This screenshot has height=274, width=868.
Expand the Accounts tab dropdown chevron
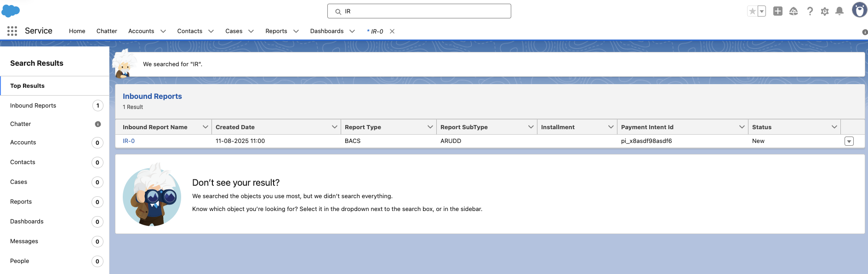click(x=163, y=31)
